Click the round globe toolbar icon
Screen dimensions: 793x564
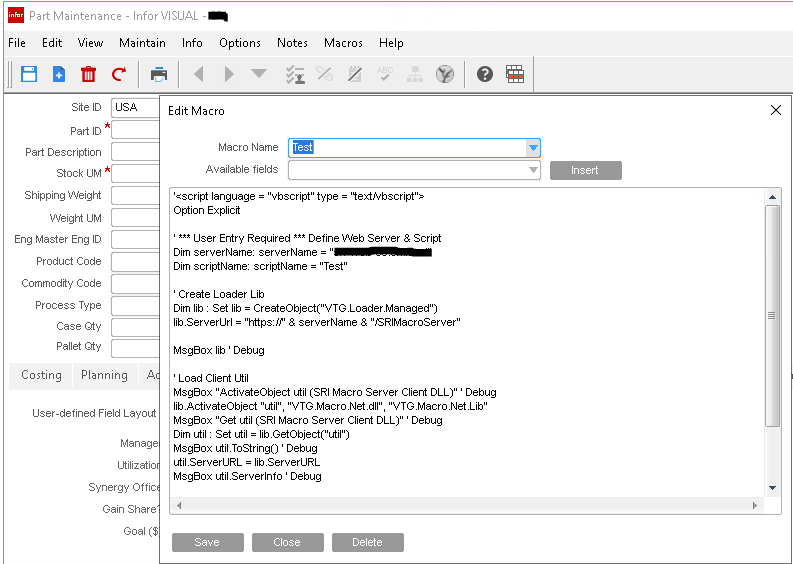tap(445, 74)
